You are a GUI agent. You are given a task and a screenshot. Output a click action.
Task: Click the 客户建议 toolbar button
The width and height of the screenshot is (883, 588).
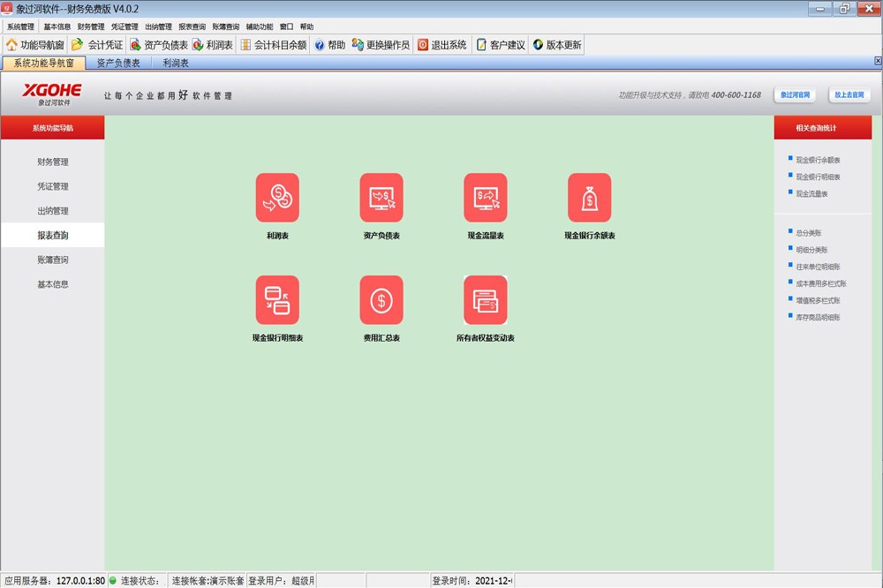tap(501, 45)
